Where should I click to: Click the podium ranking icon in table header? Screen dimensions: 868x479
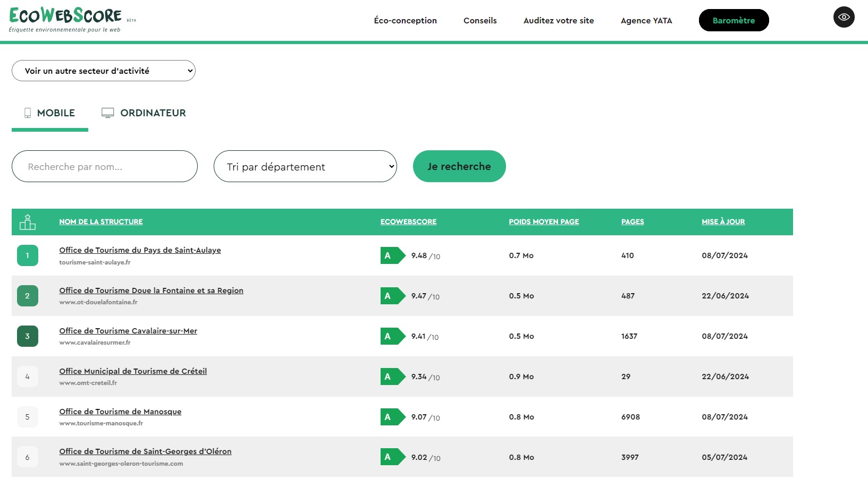point(28,222)
